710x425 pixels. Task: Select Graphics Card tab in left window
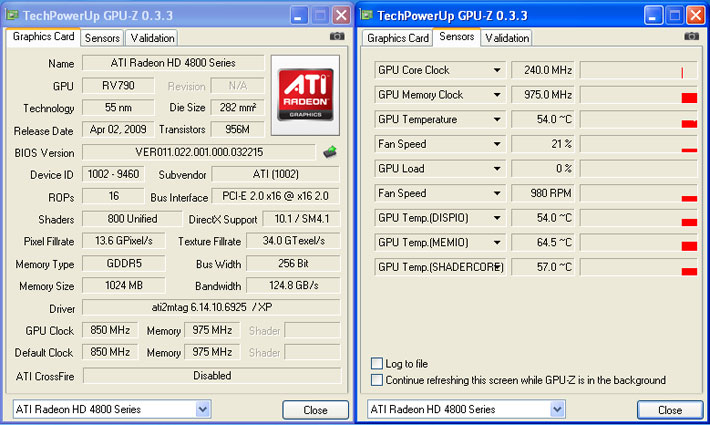[x=43, y=37]
